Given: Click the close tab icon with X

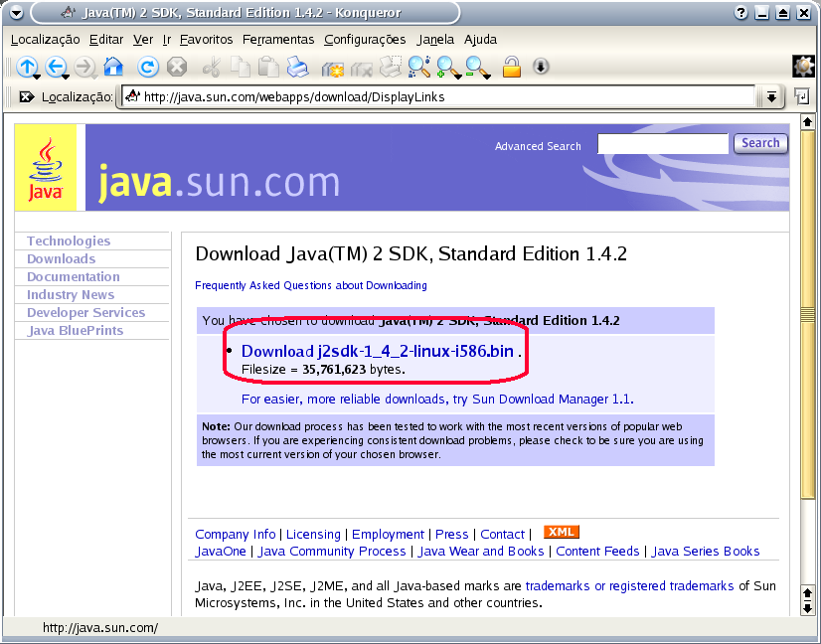Looking at the screenshot, I should (361, 68).
